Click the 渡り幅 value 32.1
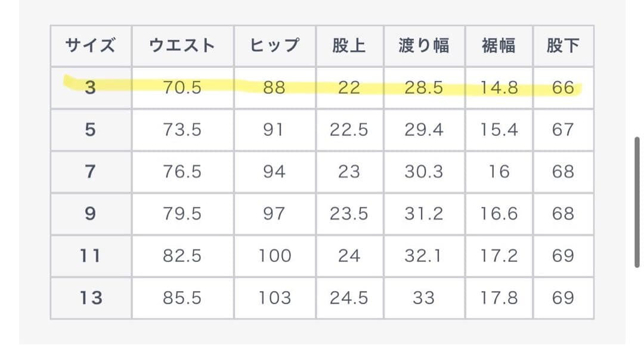 [x=424, y=256]
